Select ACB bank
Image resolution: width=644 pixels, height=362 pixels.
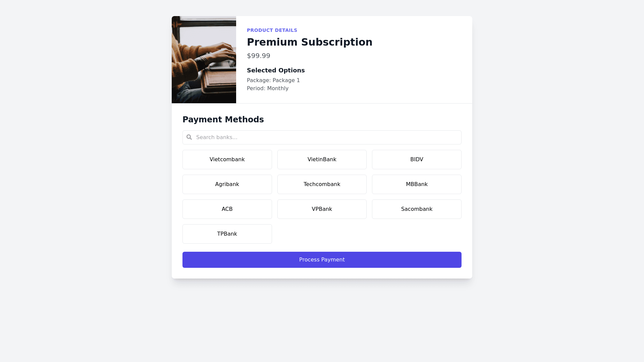pos(227,209)
